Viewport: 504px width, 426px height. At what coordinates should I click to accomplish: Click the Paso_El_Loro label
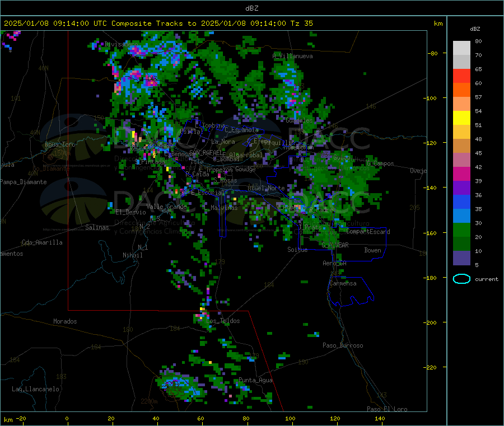tap(388, 409)
